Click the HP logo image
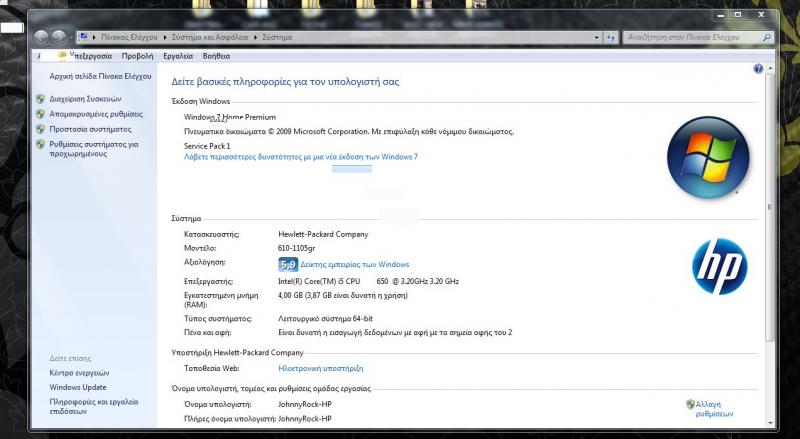Screen dimensions: 800x439 click(x=719, y=266)
